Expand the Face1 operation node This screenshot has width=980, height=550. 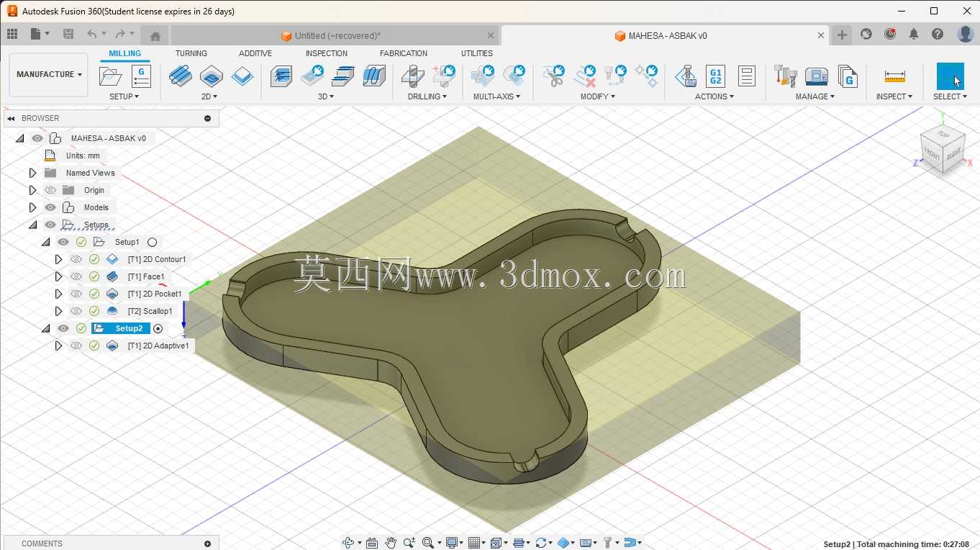click(58, 276)
